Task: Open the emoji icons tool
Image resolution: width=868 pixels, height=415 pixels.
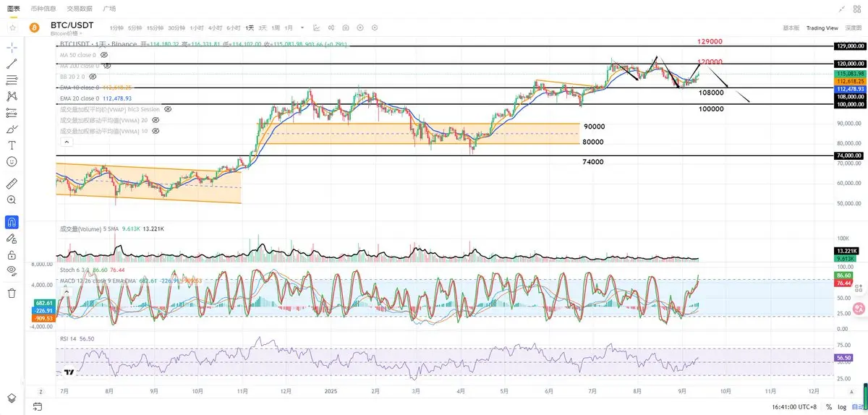Action: (12, 161)
